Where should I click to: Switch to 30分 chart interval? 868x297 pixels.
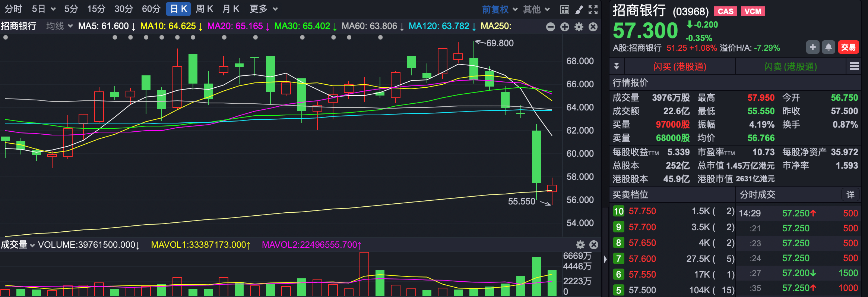(124, 9)
